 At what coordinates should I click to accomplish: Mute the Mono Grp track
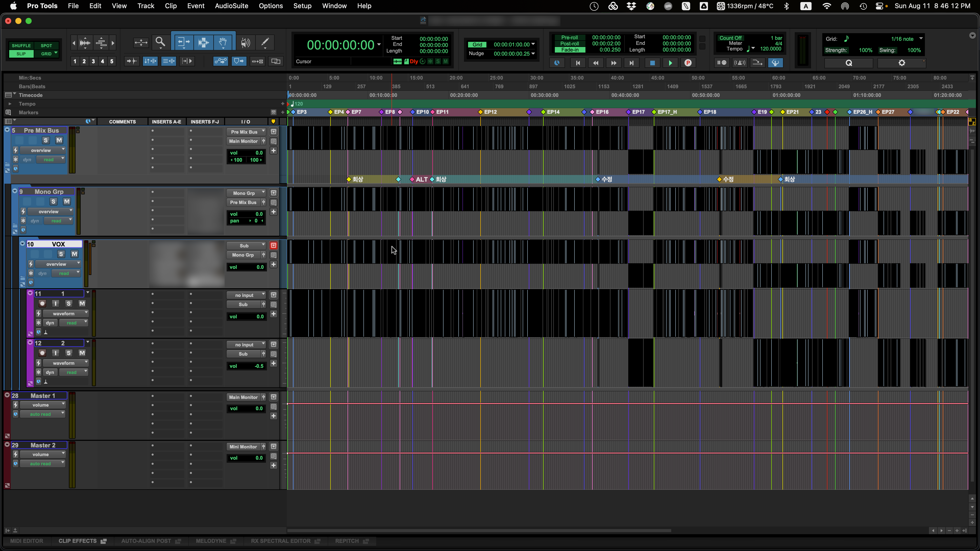coord(67,202)
